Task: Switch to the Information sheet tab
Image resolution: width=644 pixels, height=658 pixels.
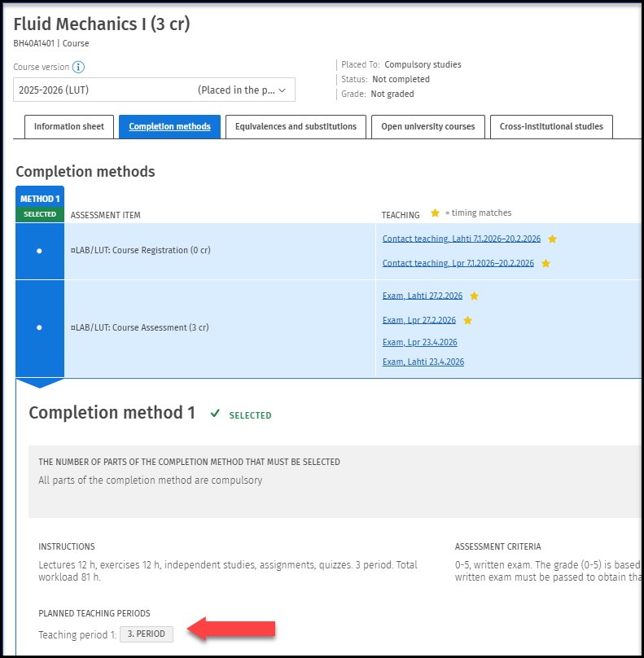Action: [x=68, y=127]
